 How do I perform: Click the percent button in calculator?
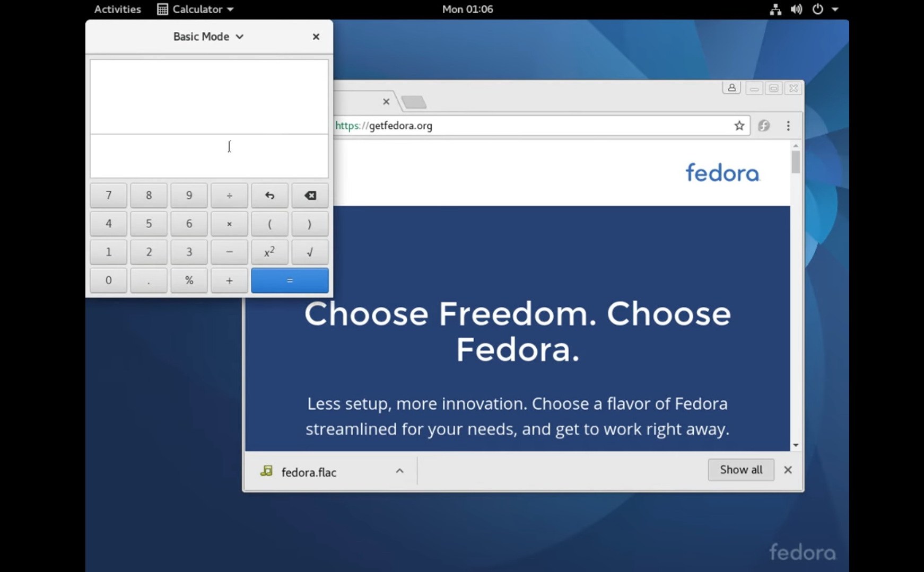coord(189,280)
